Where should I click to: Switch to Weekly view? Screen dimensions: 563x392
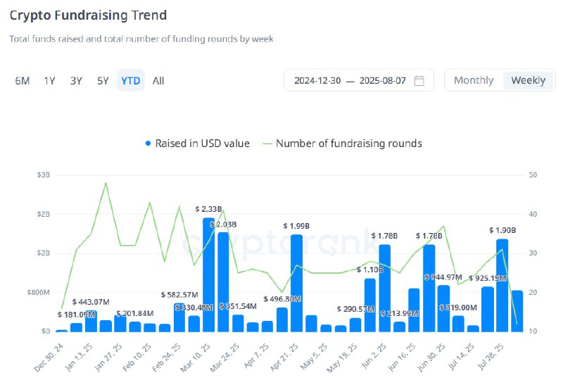(528, 80)
